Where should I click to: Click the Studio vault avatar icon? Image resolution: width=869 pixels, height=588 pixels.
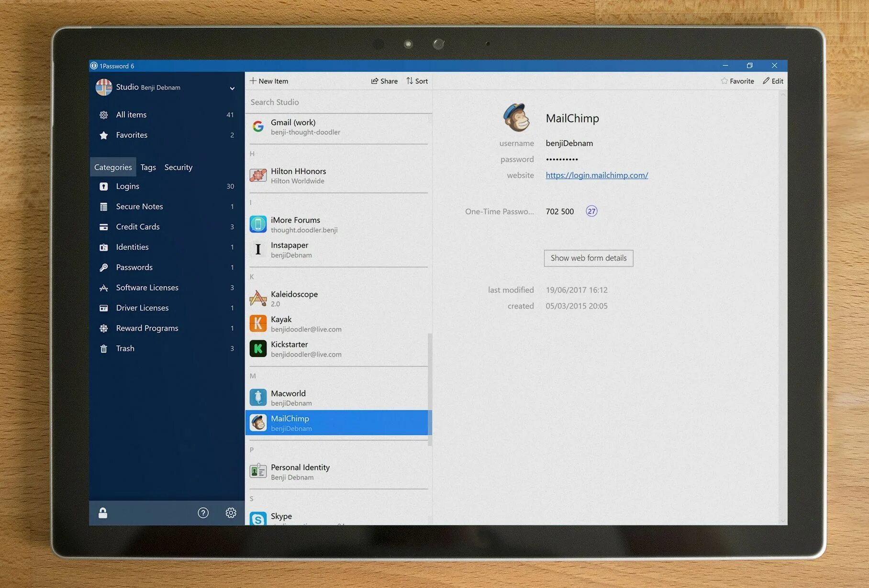(104, 87)
